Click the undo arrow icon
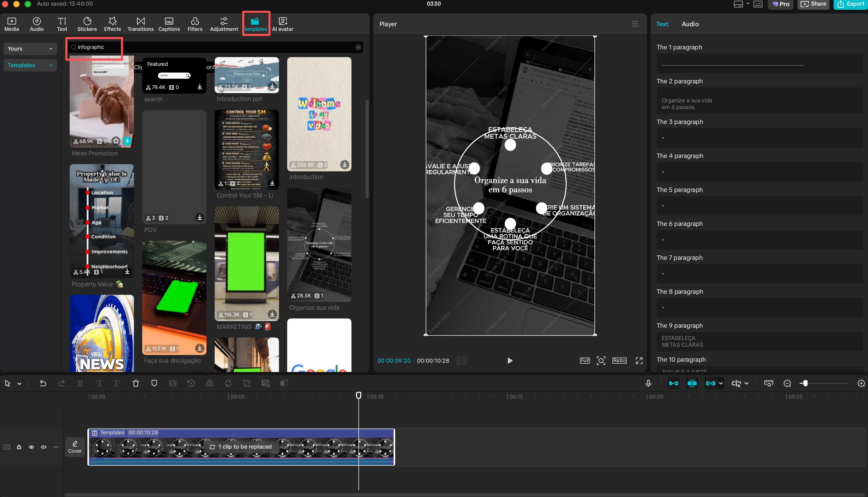Screen dimensions: 868x497 click(43, 383)
